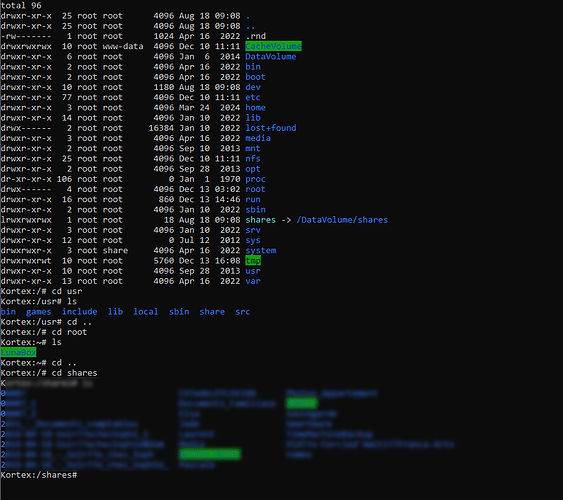Select the media directory name
This screenshot has height=500, width=563.
coord(258,138)
